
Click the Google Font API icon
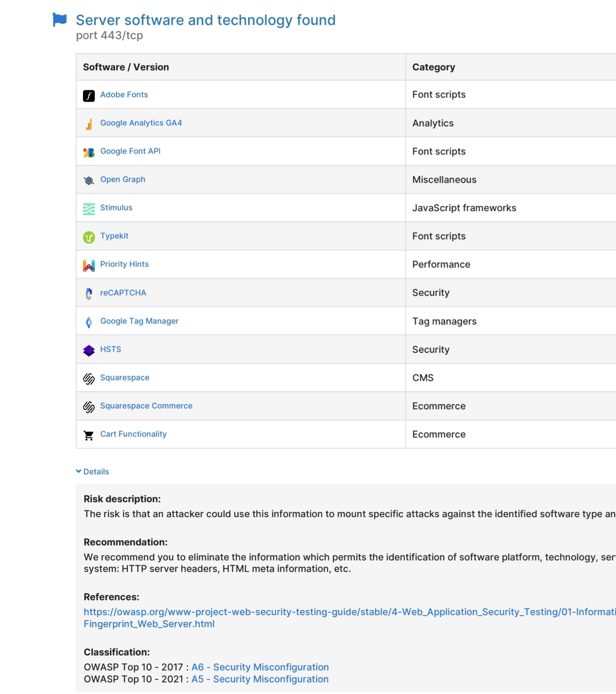click(x=89, y=152)
